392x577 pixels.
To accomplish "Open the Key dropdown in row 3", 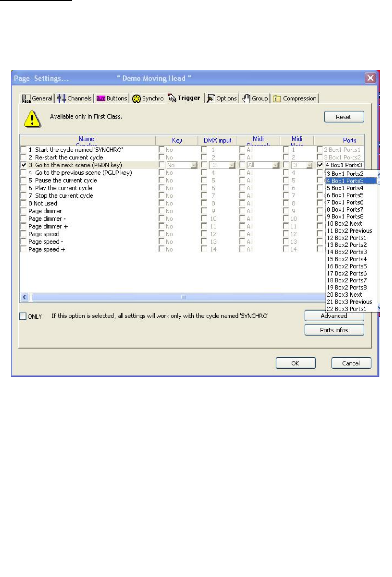I will (x=194, y=165).
